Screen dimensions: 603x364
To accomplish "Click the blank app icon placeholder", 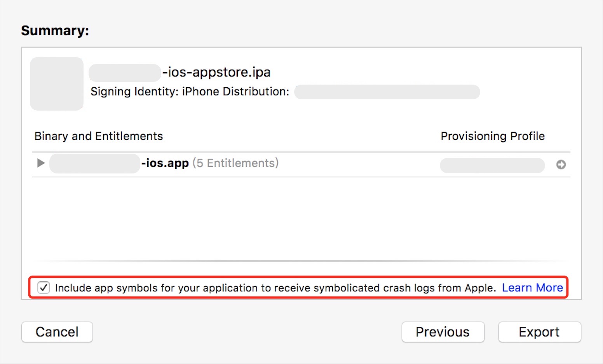I will pyautogui.click(x=57, y=84).
